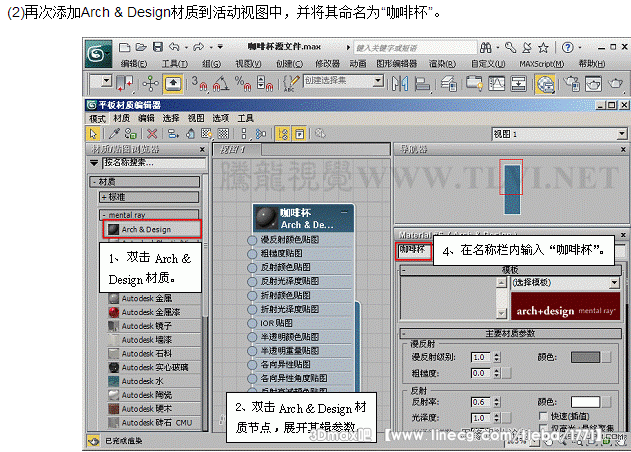Collapse the 主要材质参数 rollout
Screen dimensions: 631x452
[x=510, y=333]
